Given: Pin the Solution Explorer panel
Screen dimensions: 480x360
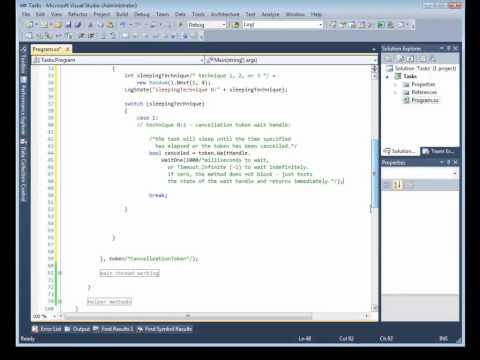Looking at the screenshot, I should coord(449,49).
